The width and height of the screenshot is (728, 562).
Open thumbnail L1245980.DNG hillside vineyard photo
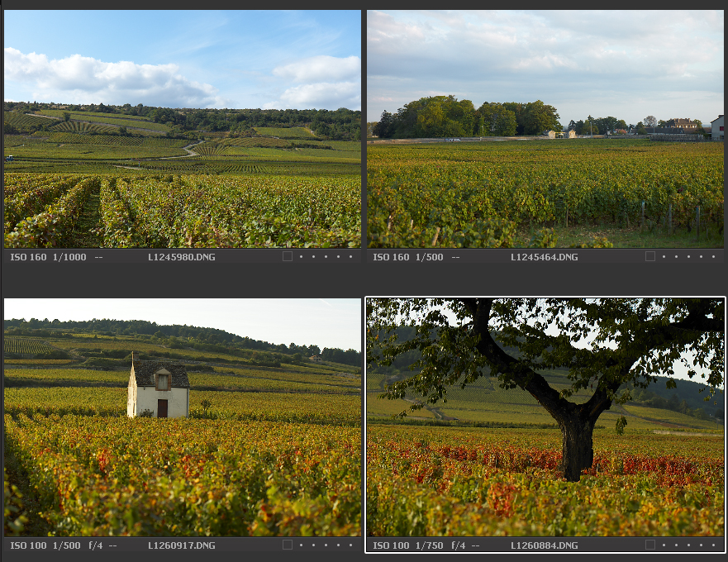click(183, 129)
